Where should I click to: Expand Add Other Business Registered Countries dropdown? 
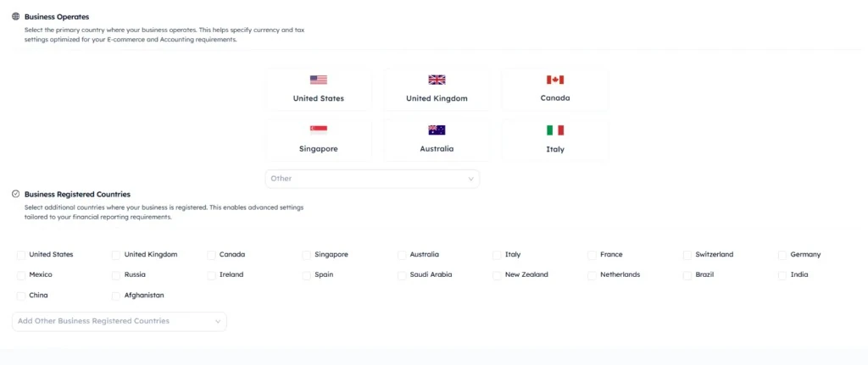tap(119, 321)
